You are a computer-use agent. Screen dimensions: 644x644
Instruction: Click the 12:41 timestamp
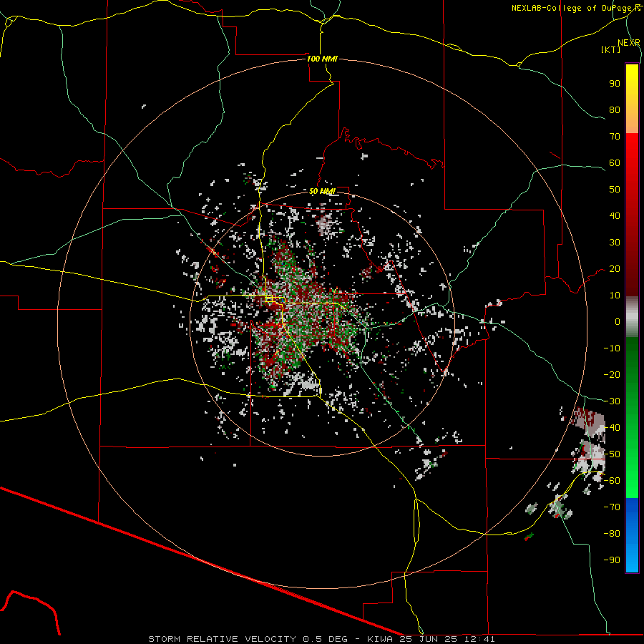click(x=479, y=639)
